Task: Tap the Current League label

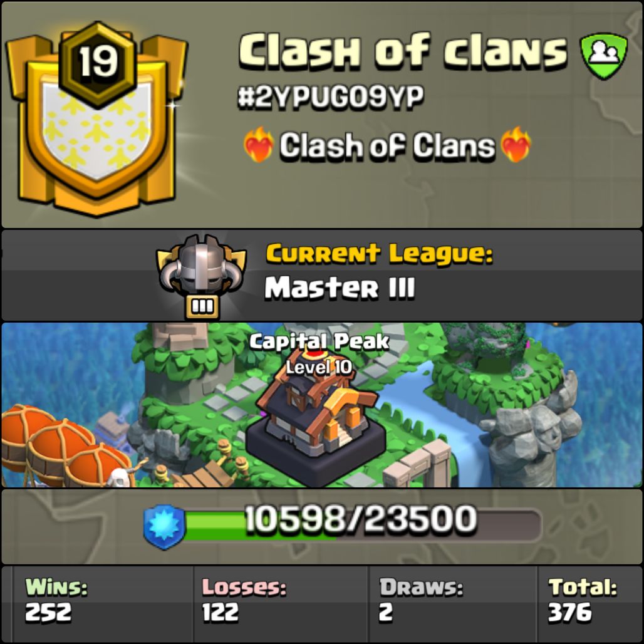Action: 379,254
